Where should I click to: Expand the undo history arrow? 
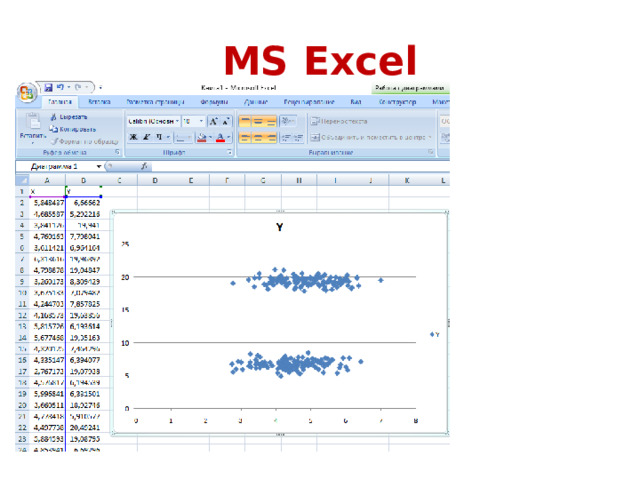point(69,87)
